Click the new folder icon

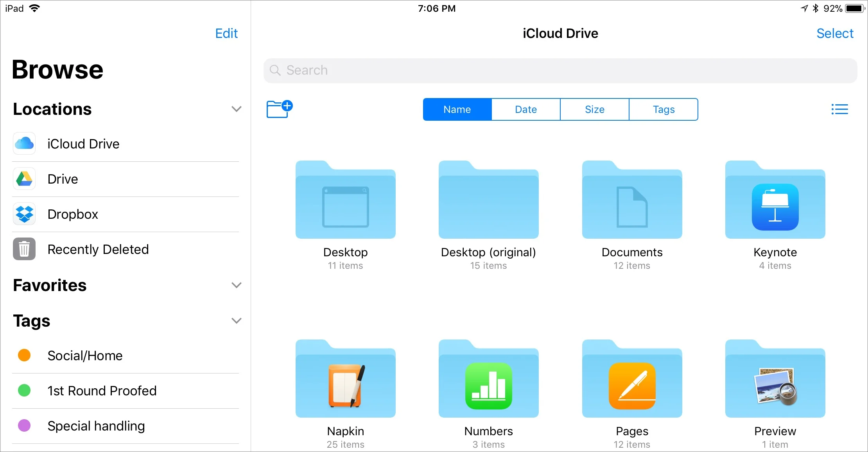[x=279, y=109]
